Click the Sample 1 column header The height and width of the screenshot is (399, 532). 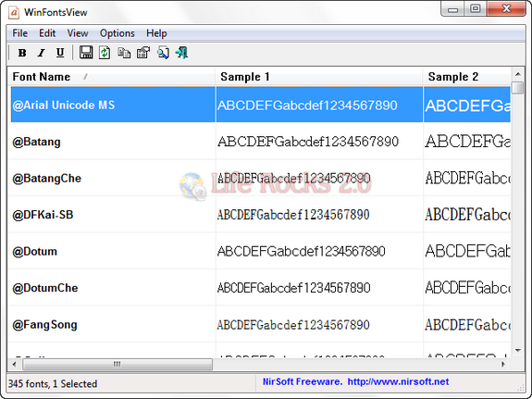(319, 77)
